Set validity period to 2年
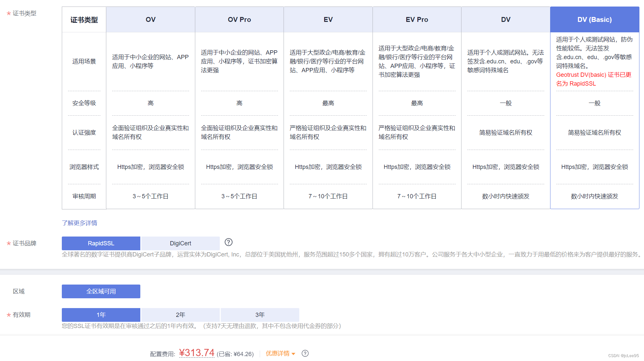This screenshot has height=361, width=644. click(x=181, y=315)
